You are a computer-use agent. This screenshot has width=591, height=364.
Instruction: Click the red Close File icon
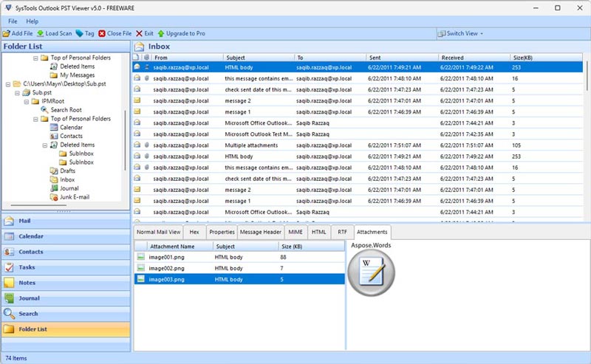point(102,33)
